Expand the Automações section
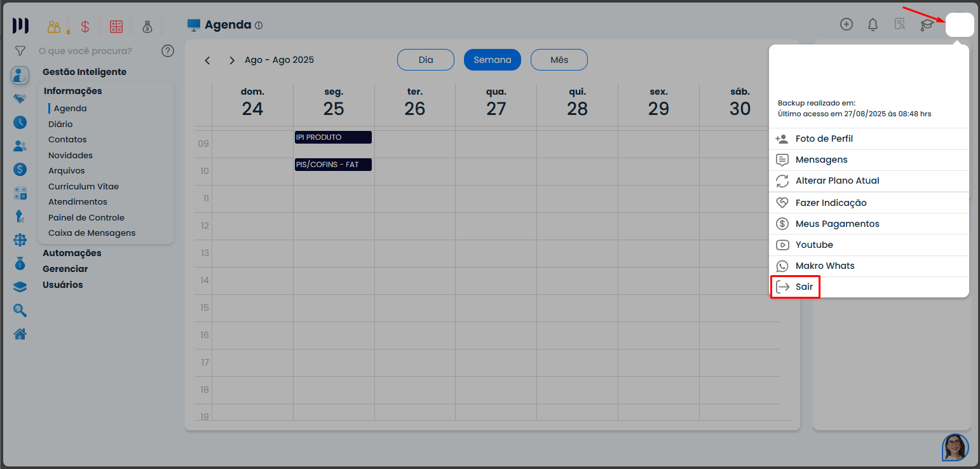This screenshot has height=469, width=980. click(x=72, y=253)
